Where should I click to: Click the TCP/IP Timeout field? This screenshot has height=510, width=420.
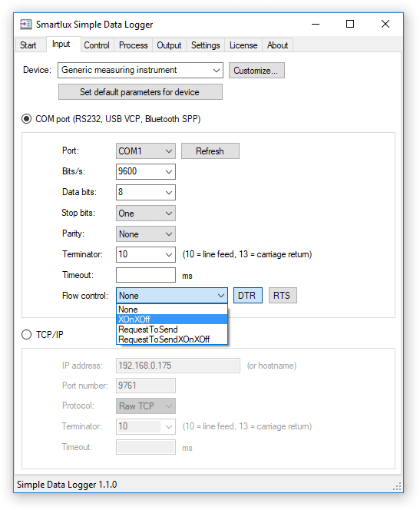[146, 447]
